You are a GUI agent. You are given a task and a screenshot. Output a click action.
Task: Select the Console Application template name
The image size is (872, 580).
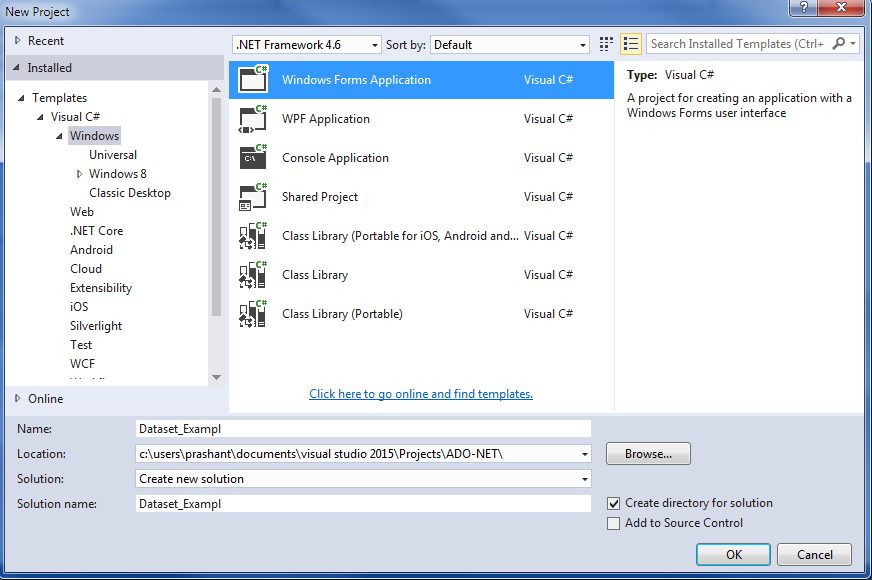pos(335,157)
